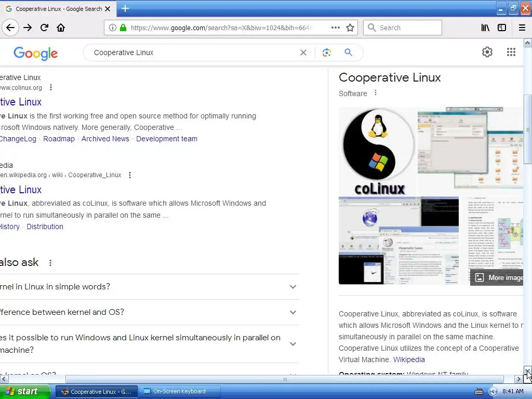This screenshot has height=399, width=532.
Task: Click the tray keyboard icon
Action: [478, 392]
